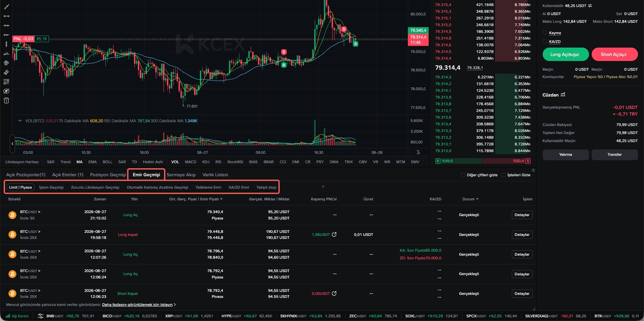Image resolution: width=644 pixels, height=321 pixels.
Task: Open the İşlem Geçmişi sub-tab
Action: pos(51,187)
